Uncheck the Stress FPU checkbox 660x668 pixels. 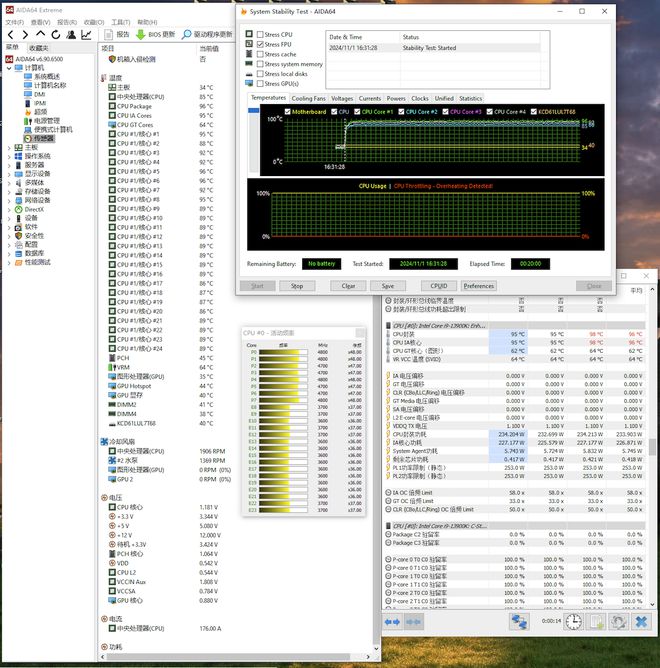pyautogui.click(x=260, y=44)
